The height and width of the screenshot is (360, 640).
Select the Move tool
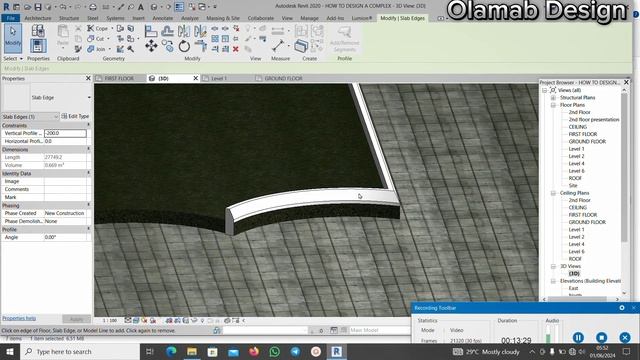151,46
